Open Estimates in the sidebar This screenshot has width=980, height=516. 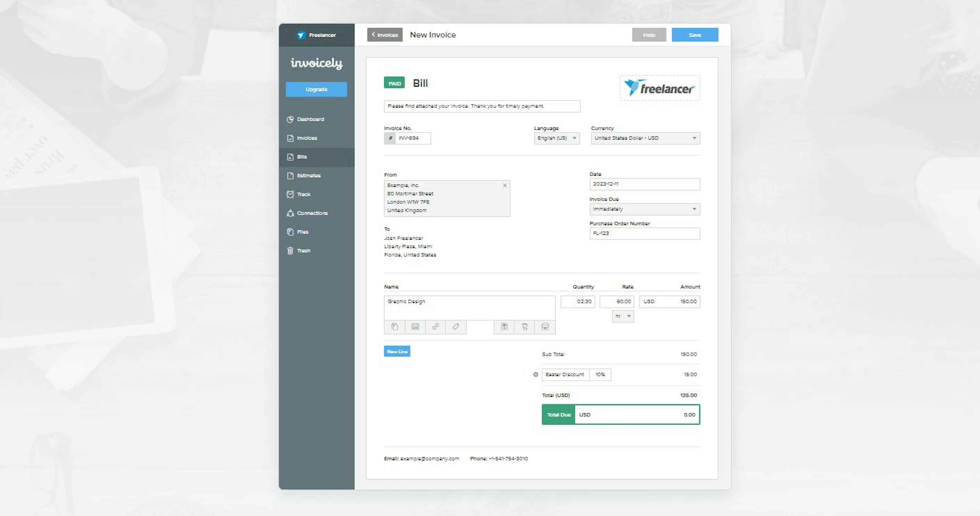point(316,175)
